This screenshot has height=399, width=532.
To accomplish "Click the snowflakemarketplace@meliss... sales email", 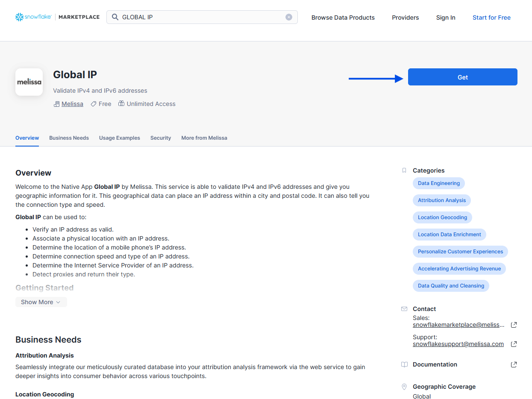I will point(459,325).
